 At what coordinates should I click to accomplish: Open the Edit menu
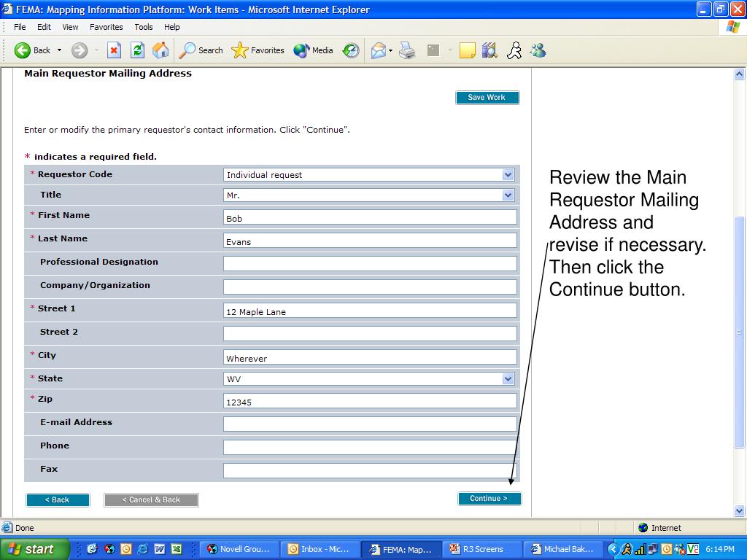[x=44, y=27]
